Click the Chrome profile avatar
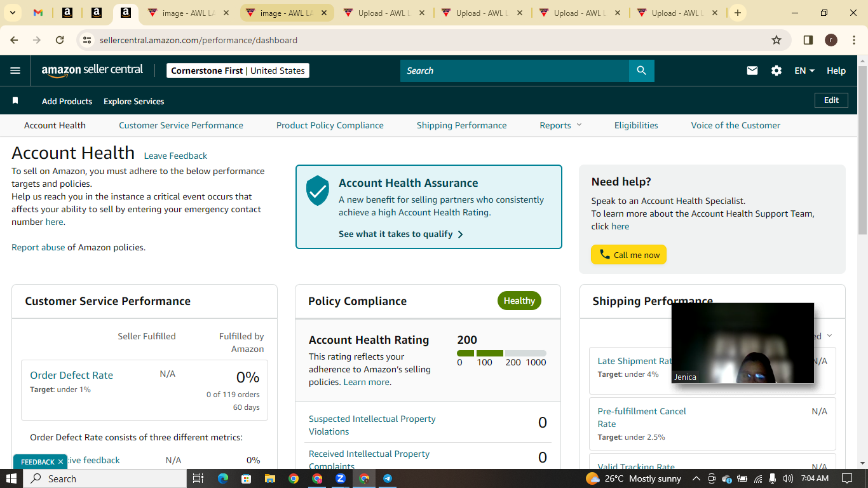 (831, 40)
